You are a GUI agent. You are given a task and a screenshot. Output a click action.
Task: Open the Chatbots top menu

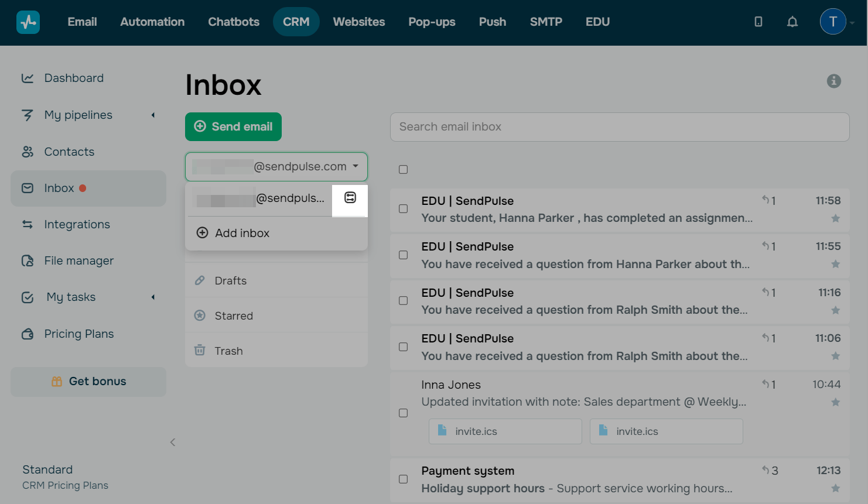(x=234, y=22)
